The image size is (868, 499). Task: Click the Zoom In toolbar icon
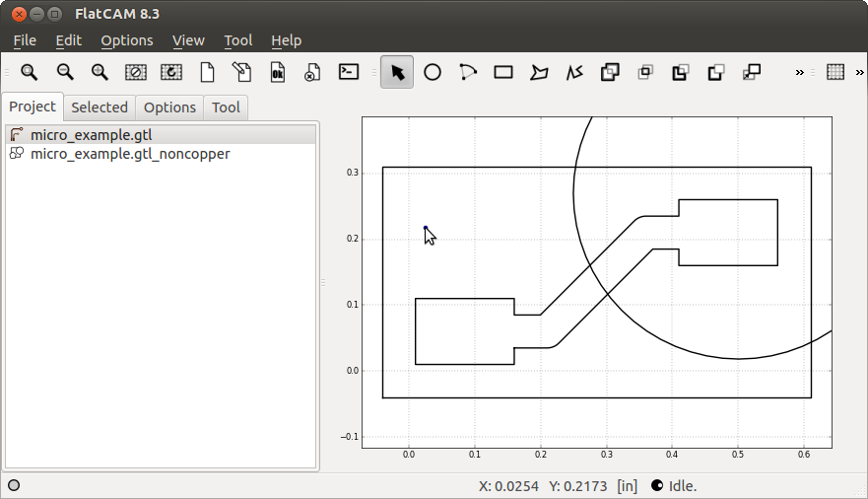(100, 72)
